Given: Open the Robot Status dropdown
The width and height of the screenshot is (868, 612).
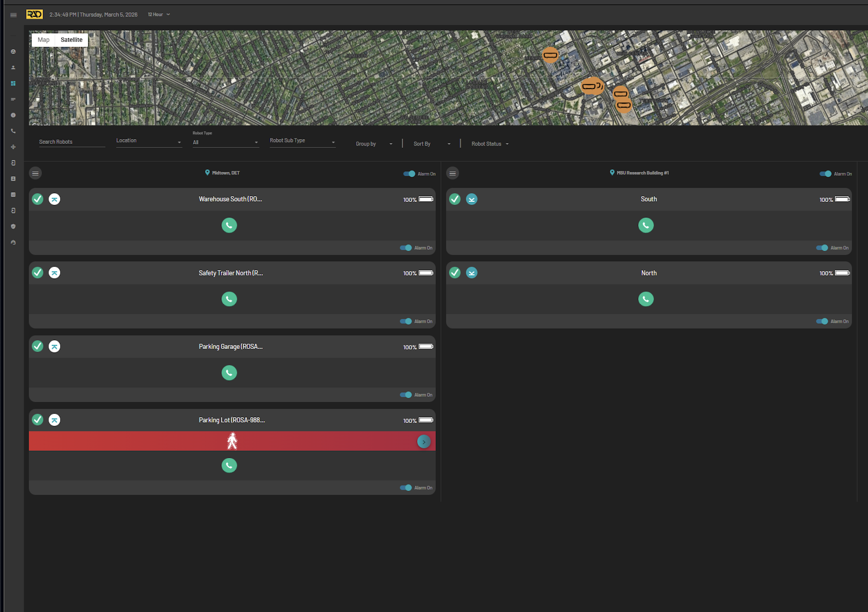Looking at the screenshot, I should coord(490,144).
